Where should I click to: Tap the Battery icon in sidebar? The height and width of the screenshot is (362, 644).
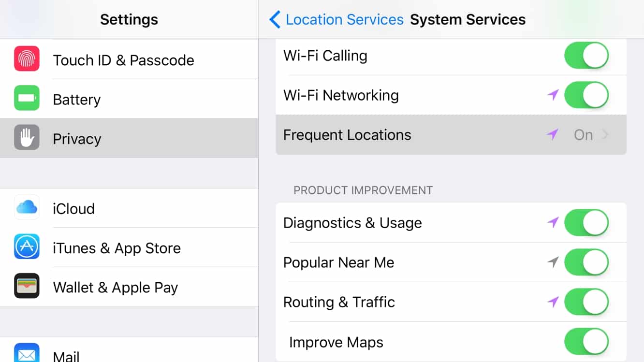pyautogui.click(x=27, y=99)
